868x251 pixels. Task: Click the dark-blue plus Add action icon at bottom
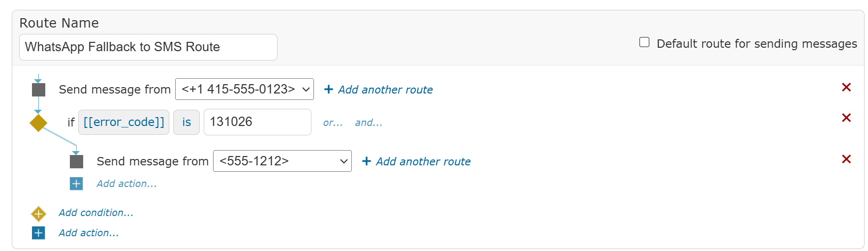[x=38, y=233]
